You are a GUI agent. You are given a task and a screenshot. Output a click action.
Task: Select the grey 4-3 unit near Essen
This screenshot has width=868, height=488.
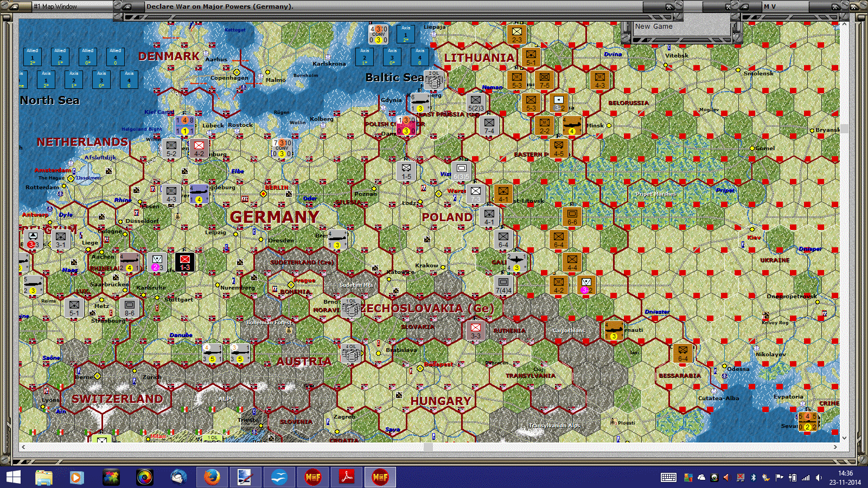coord(171,194)
